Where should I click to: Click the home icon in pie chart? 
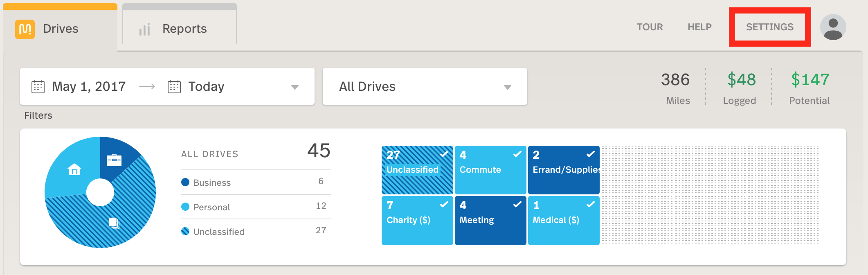pyautogui.click(x=74, y=169)
